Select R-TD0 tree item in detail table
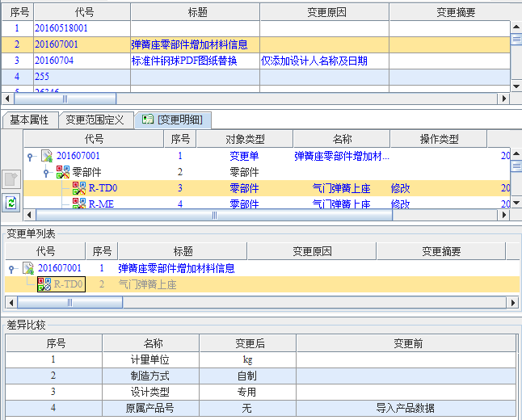The image size is (522, 420). 103,188
